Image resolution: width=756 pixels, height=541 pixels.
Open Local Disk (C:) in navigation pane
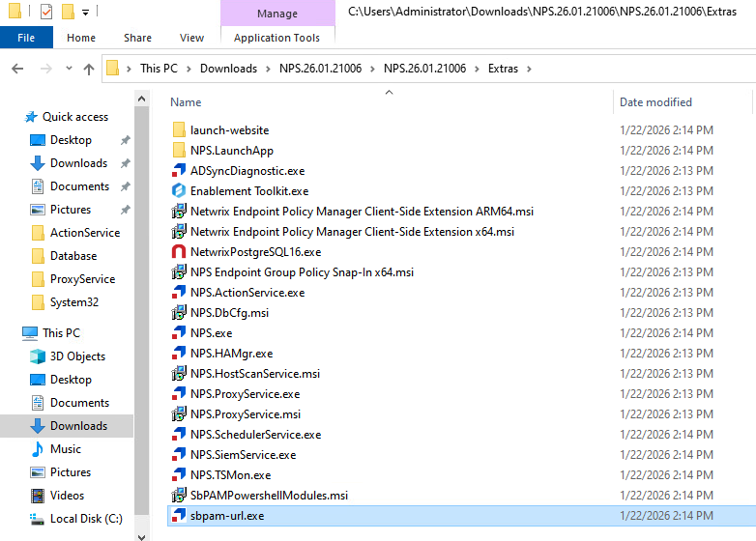pos(86,519)
